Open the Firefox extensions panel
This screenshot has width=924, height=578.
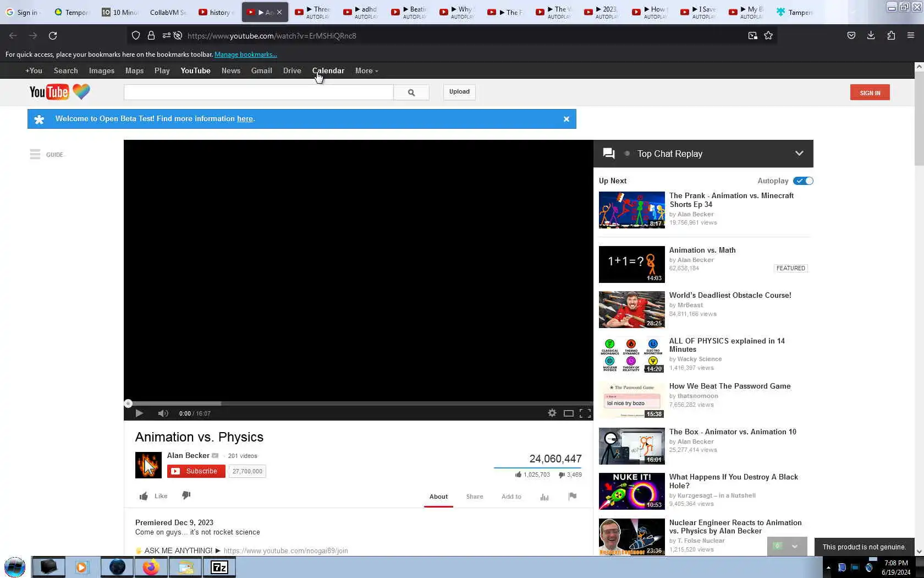[x=891, y=36]
